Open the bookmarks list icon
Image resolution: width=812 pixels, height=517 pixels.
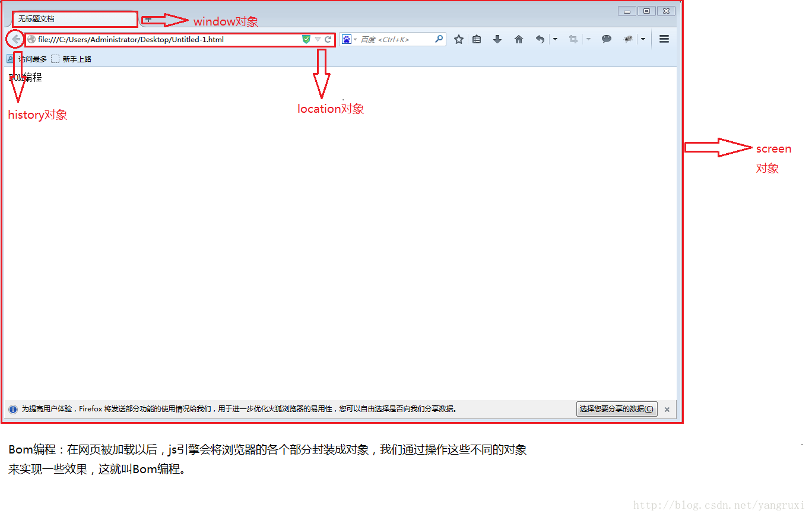[x=476, y=39]
